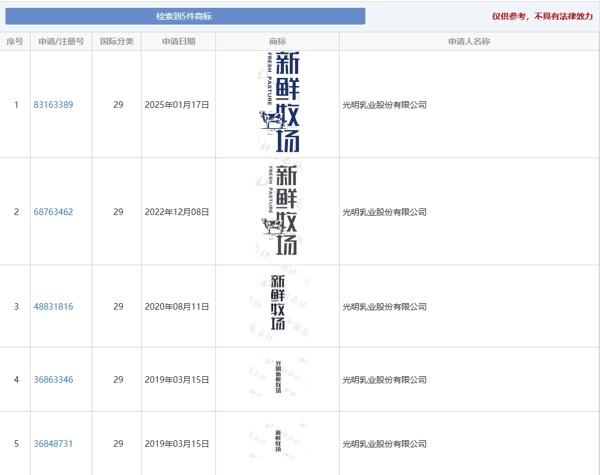Click trademark image for 48831816

(x=277, y=305)
